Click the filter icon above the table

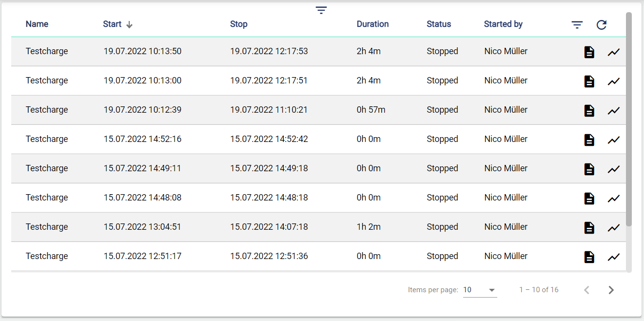click(321, 10)
